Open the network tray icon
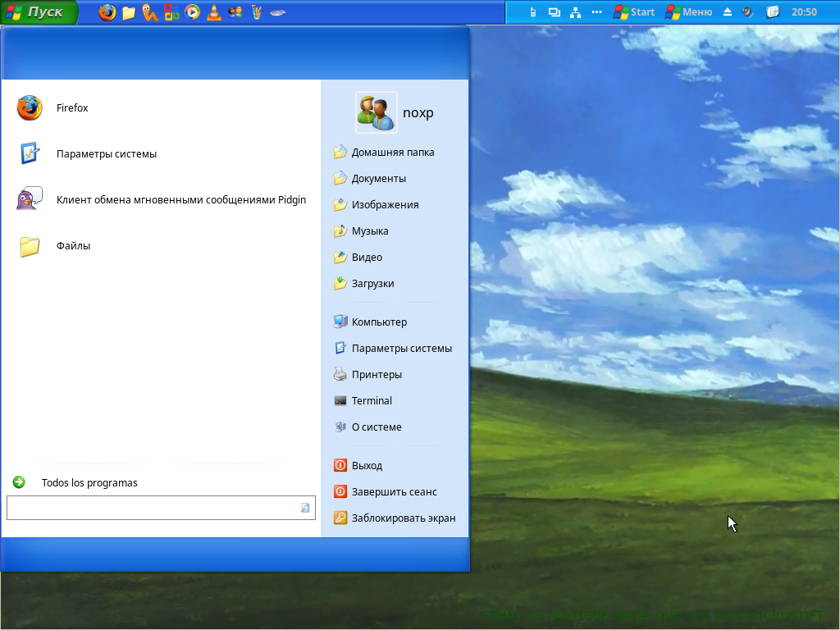Screen dimensions: 840x630 (575, 12)
